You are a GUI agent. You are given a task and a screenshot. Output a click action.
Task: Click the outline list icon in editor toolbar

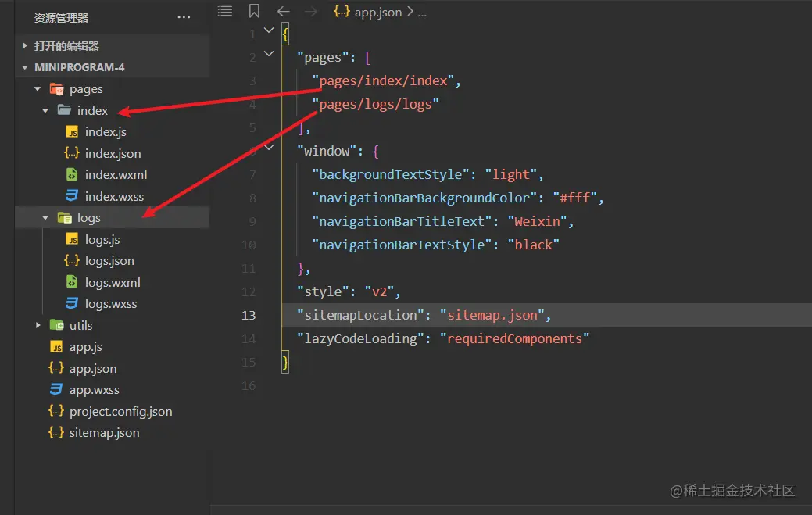[225, 11]
